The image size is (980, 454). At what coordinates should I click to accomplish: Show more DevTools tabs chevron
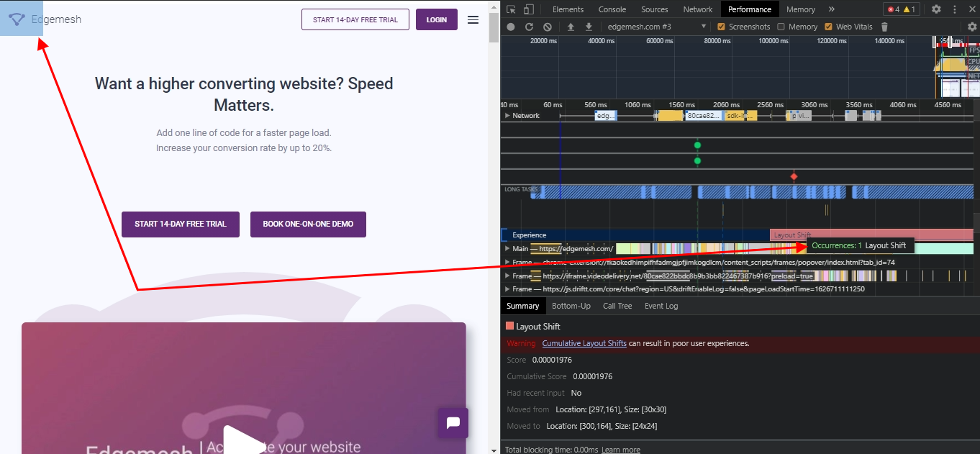pyautogui.click(x=832, y=9)
